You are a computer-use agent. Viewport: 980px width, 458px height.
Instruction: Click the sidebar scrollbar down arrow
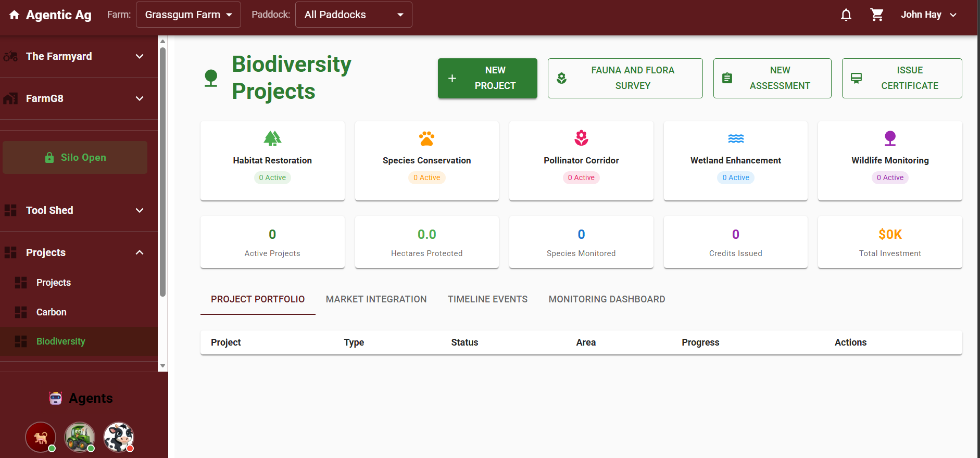(163, 365)
